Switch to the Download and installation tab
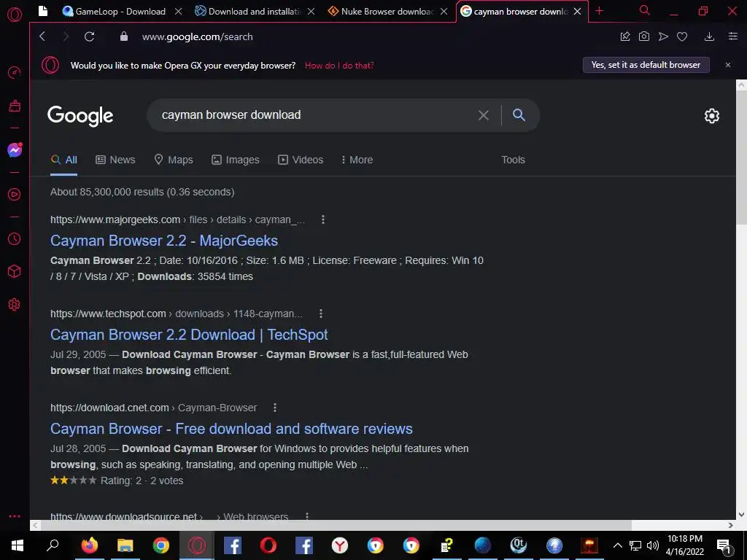The image size is (747, 560). [249, 12]
